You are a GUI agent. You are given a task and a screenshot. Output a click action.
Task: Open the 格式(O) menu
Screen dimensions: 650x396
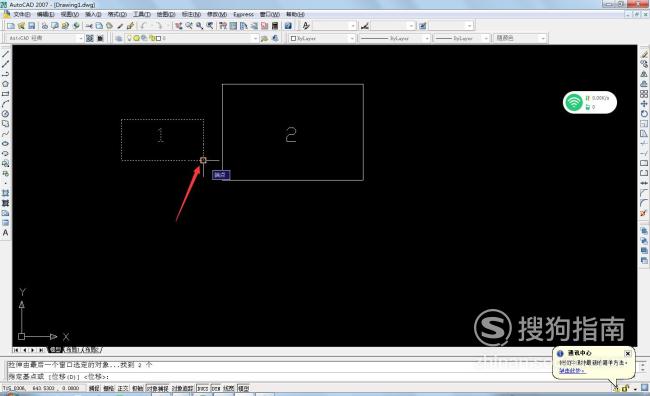(117, 15)
